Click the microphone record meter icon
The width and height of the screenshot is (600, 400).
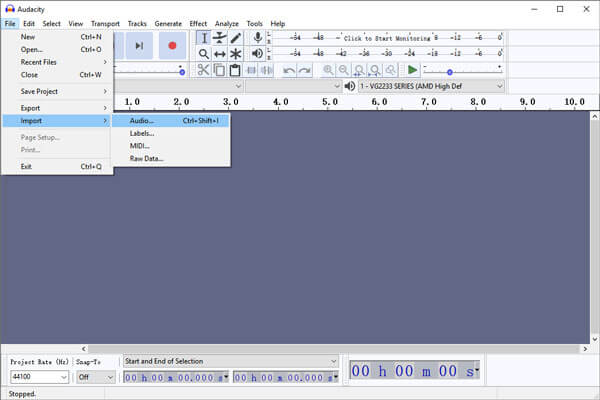[x=258, y=38]
